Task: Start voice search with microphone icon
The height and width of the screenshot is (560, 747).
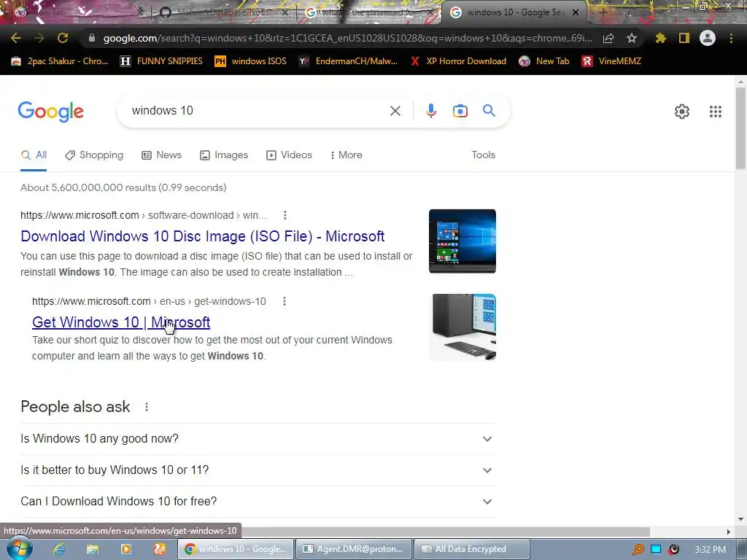Action: point(430,111)
